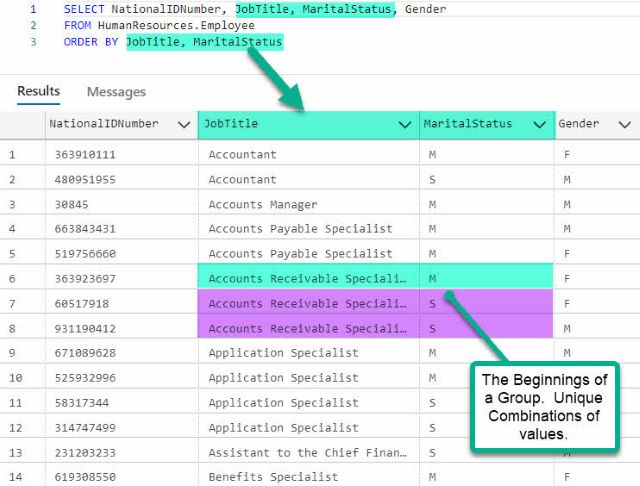Screen dimensions: 640x486
Task: Click cell 60517918 in row 7
Action: pos(82,304)
